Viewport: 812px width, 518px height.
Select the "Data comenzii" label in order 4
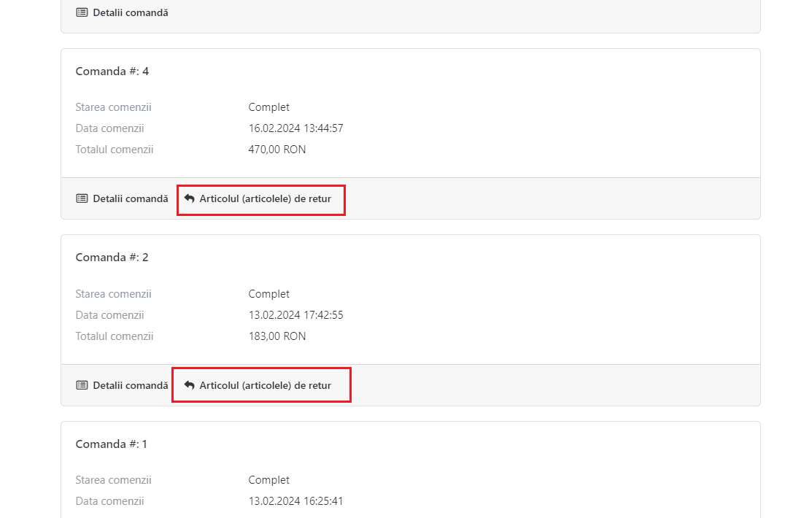tap(109, 128)
